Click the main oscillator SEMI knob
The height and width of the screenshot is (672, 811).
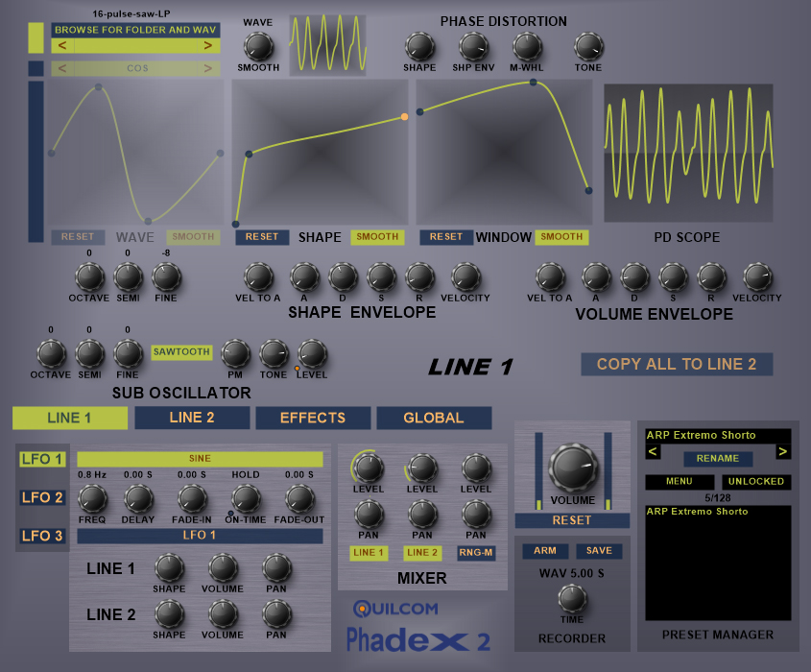[129, 277]
